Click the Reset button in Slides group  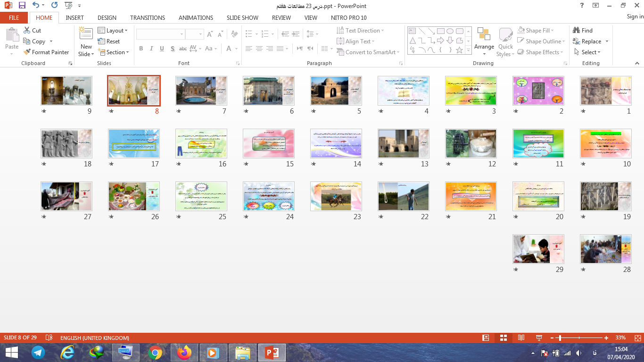(109, 41)
